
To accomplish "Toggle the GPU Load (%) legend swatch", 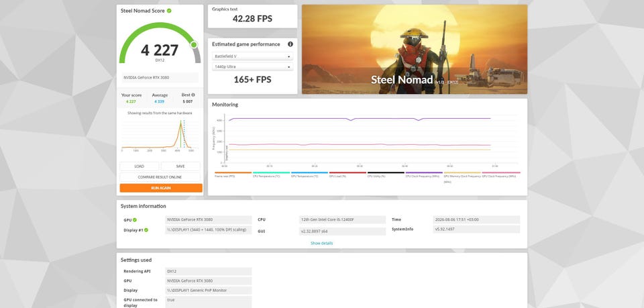I will pos(347,172).
